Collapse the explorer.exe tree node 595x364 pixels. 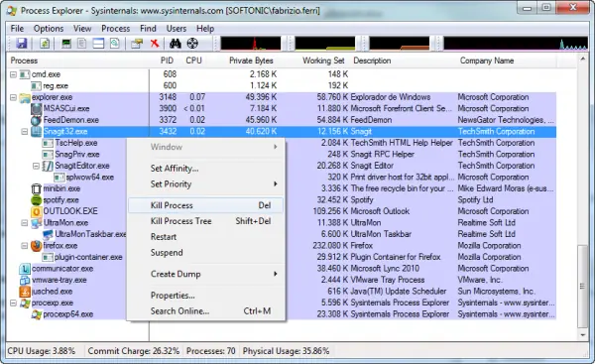13,97
